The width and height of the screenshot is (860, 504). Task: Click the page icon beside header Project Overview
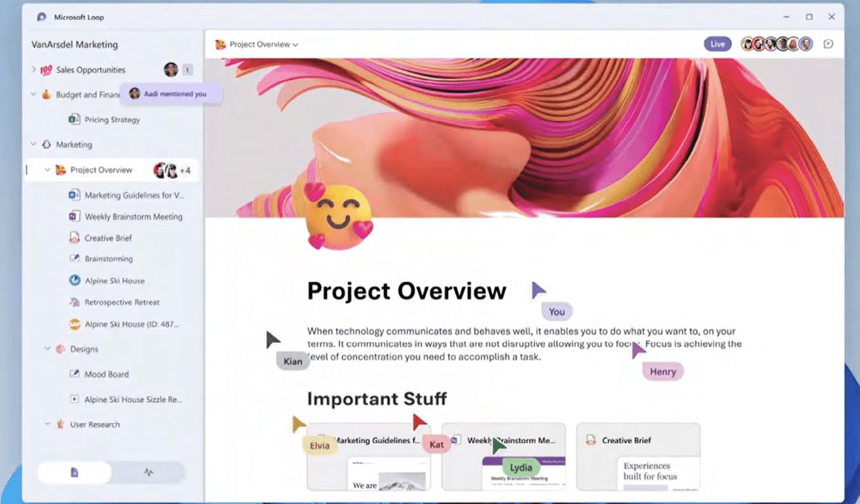pyautogui.click(x=221, y=44)
